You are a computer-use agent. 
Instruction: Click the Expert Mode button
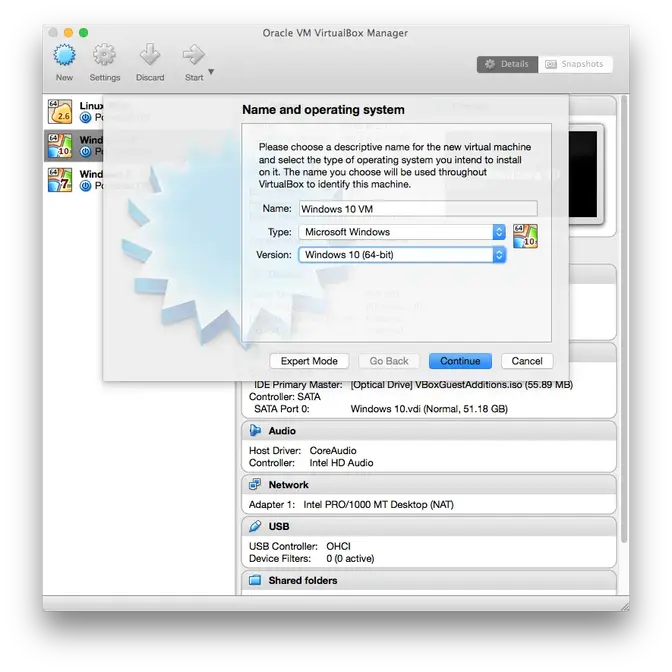tap(309, 361)
